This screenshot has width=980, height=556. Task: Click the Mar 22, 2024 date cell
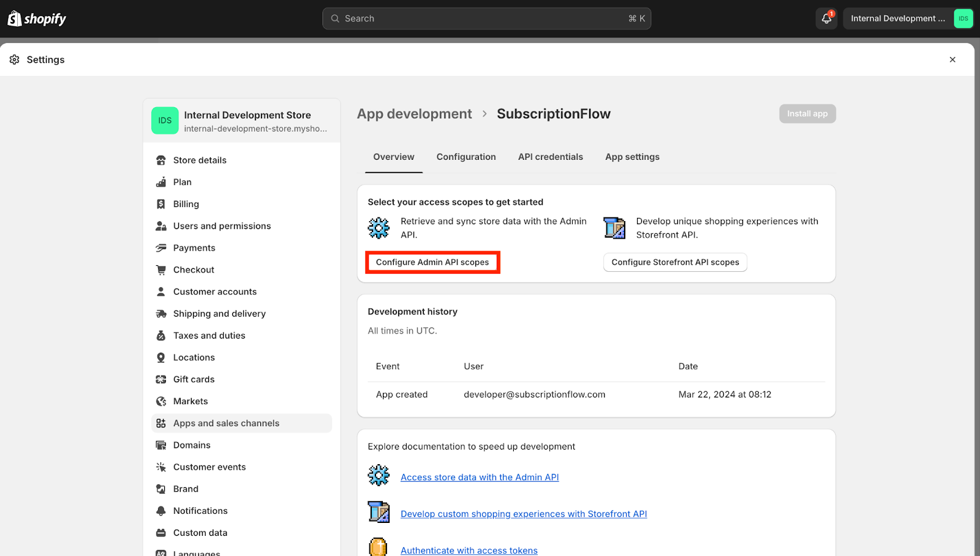point(725,394)
